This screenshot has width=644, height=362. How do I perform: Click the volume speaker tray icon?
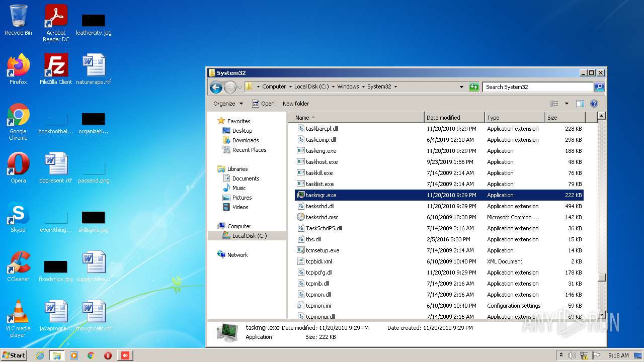click(572, 355)
